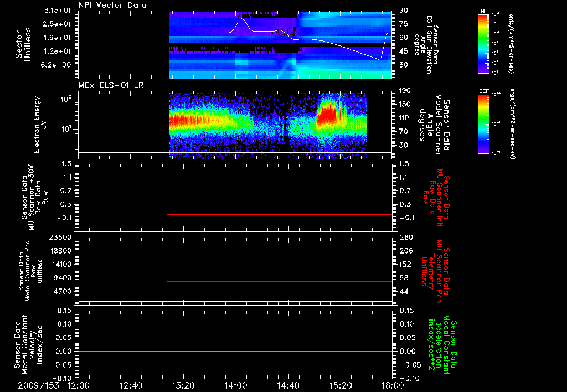Click the "1.9e+01" sector axis tick

(x=58, y=38)
